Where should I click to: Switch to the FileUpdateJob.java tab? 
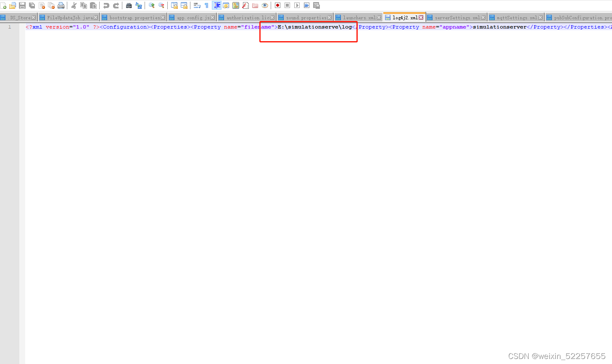pyautogui.click(x=68, y=18)
